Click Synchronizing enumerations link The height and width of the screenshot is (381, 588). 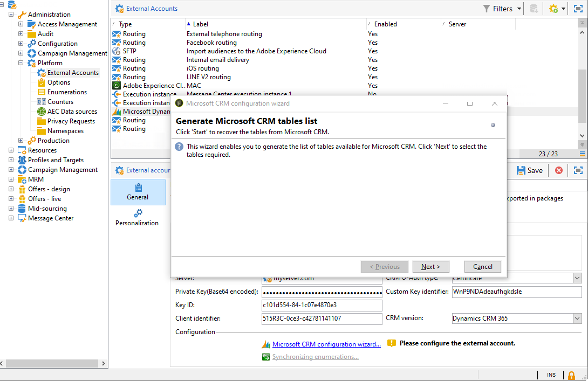(315, 357)
